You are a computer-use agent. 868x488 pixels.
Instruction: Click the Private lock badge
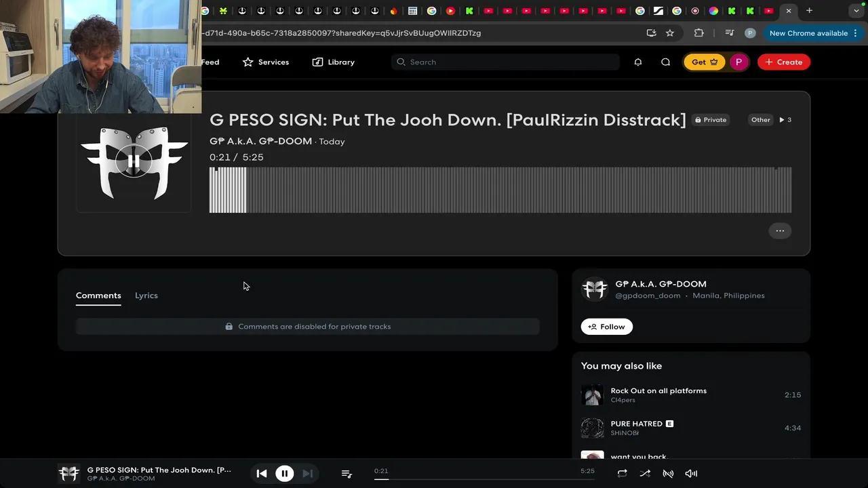[x=711, y=120]
